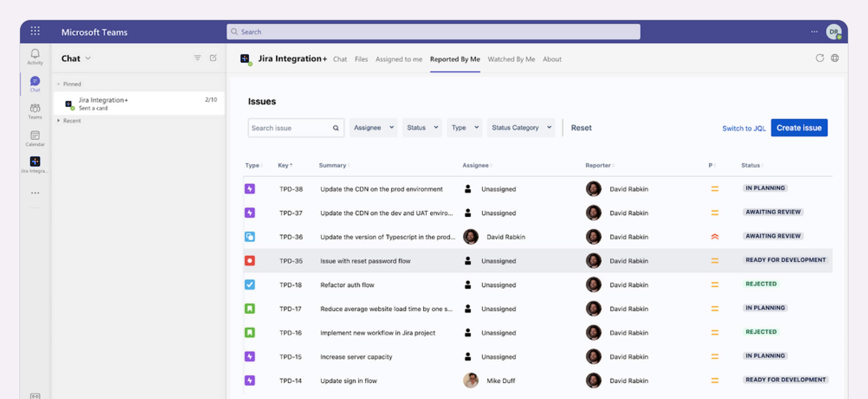Open Teams in the left rail
The height and width of the screenshot is (399, 868).
35,111
